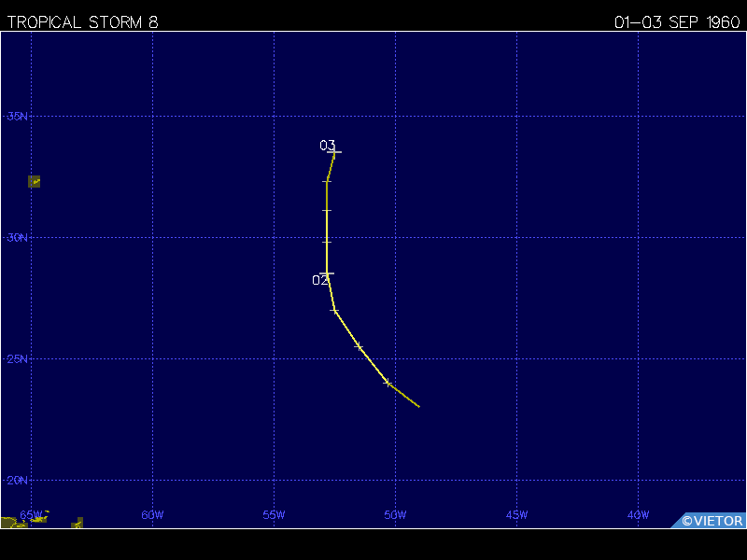Screen dimensions: 747x560
Task: Click the storm track starting point near 23N
Action: [419, 407]
